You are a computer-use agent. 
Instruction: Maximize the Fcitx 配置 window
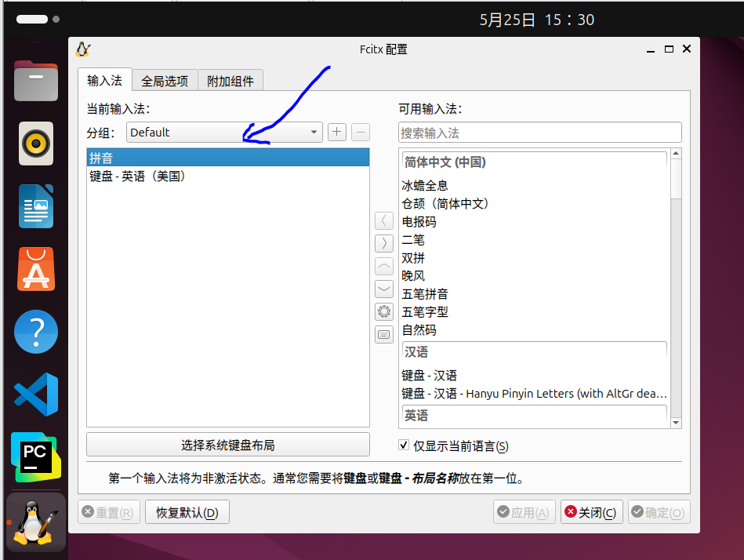coord(669,49)
